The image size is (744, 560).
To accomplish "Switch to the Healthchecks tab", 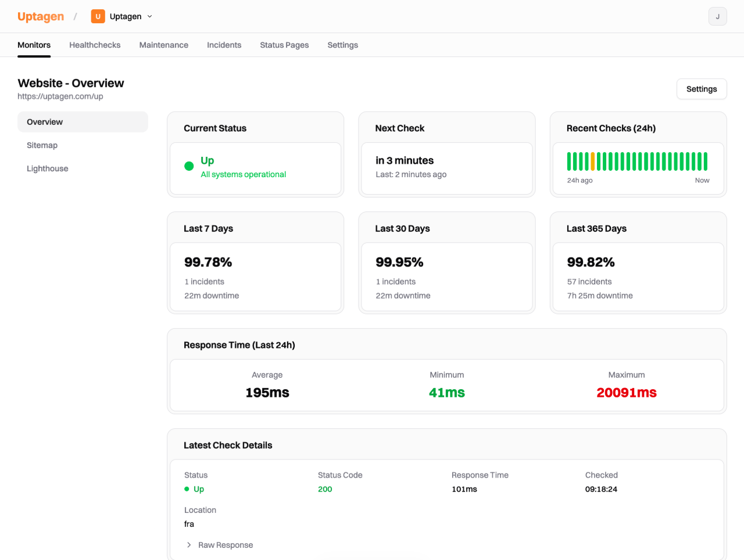I will pyautogui.click(x=94, y=45).
